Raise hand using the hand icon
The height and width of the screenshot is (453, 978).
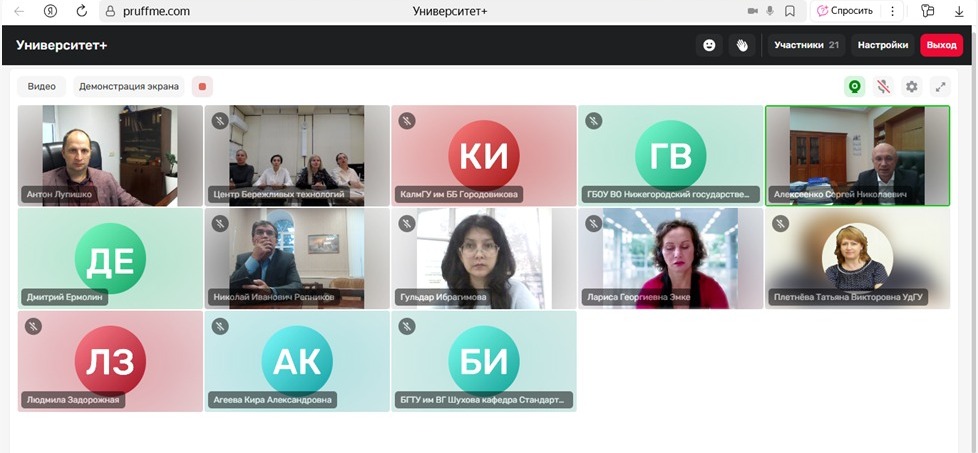coord(742,45)
